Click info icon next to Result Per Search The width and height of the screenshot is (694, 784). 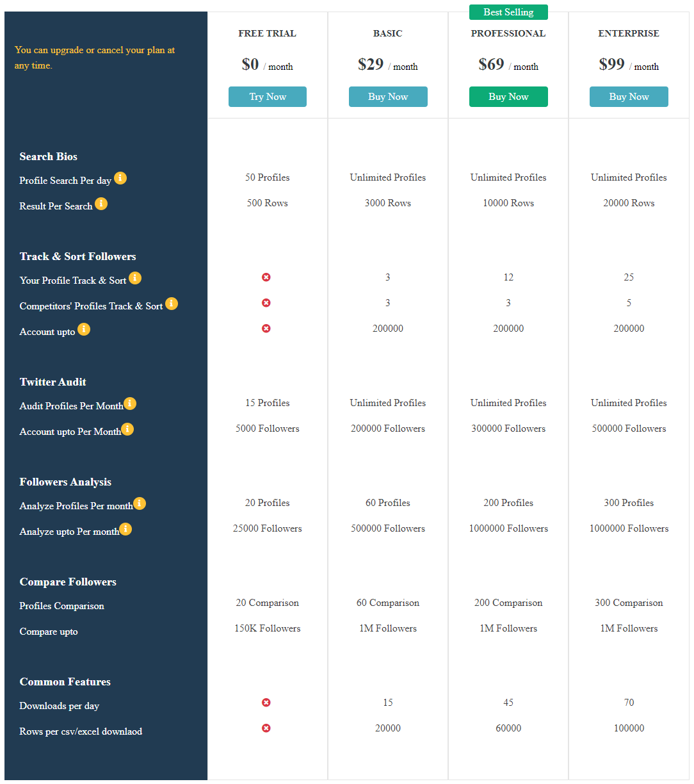click(101, 204)
